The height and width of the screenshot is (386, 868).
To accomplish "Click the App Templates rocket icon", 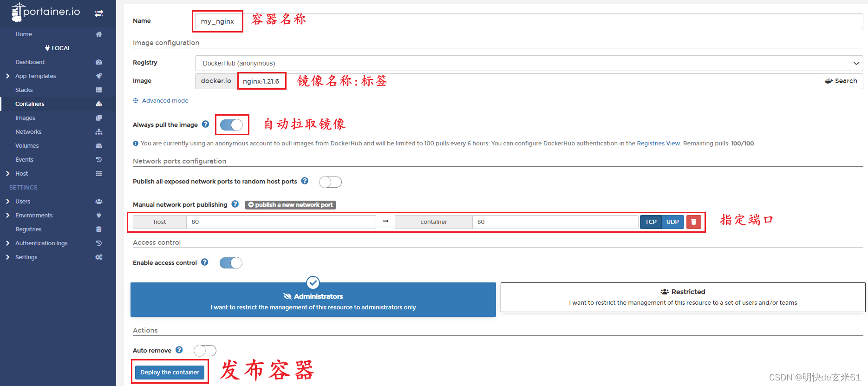I will (x=99, y=76).
